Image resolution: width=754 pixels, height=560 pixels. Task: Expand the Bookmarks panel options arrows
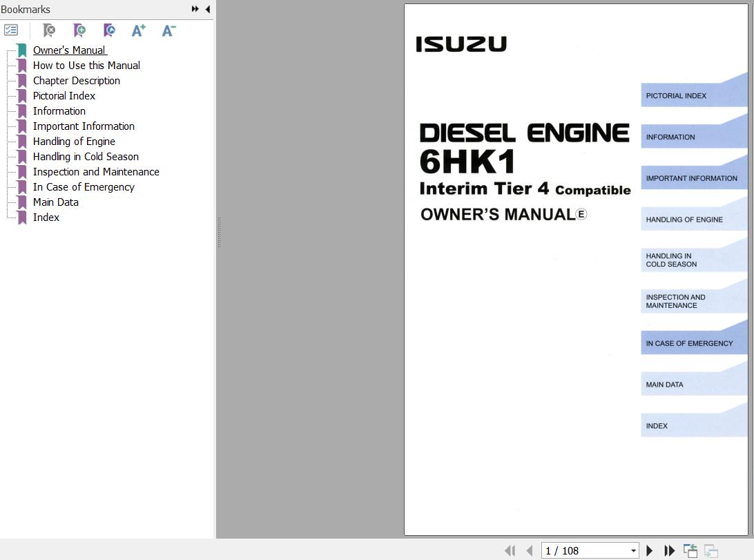click(x=195, y=9)
